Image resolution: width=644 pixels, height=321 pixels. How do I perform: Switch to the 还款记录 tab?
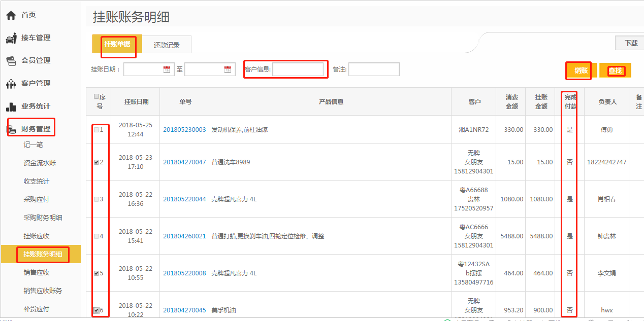pyautogui.click(x=167, y=45)
